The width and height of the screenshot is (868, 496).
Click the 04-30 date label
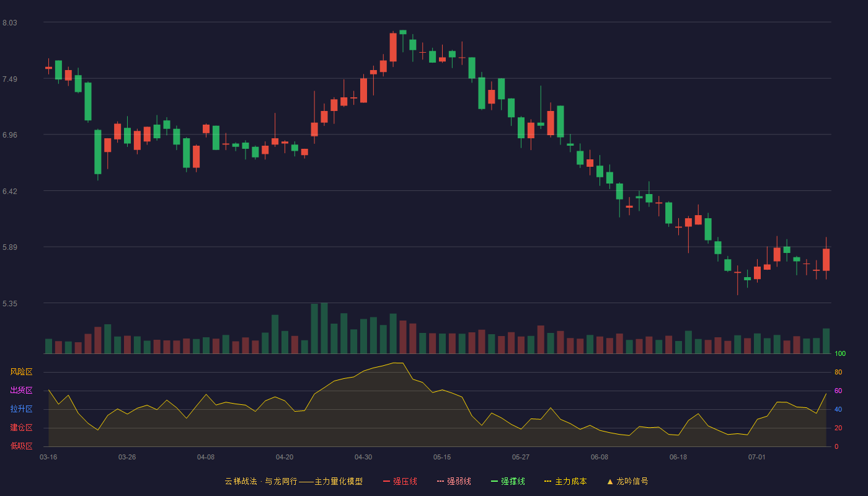[363, 457]
